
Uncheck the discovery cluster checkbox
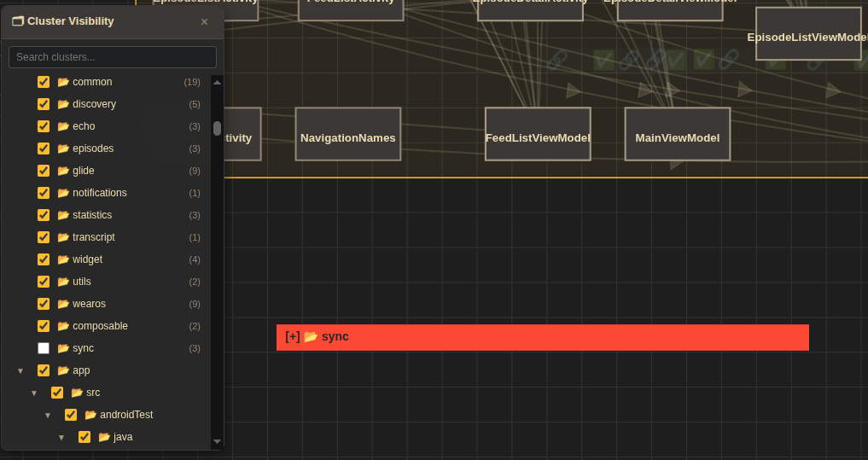[x=44, y=104]
